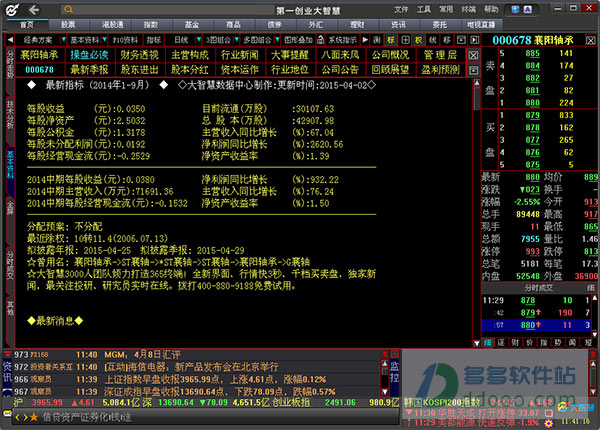
Task: Click the 权 toolbar icon
Action: coord(419,40)
